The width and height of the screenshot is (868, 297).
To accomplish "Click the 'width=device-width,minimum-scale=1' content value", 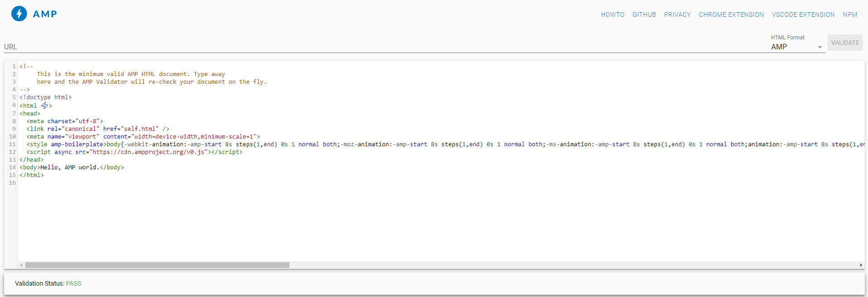I will (x=194, y=137).
